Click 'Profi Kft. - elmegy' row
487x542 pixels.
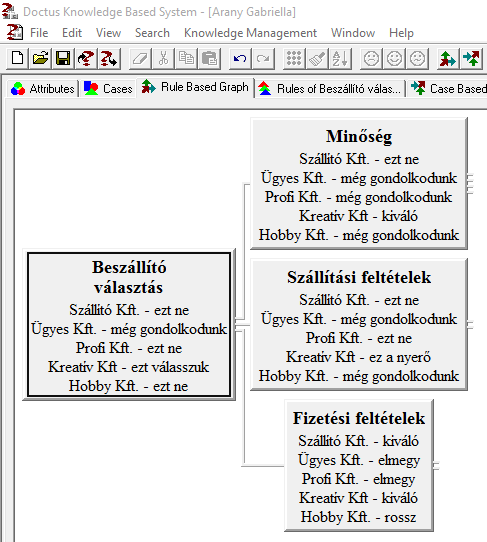point(358,479)
